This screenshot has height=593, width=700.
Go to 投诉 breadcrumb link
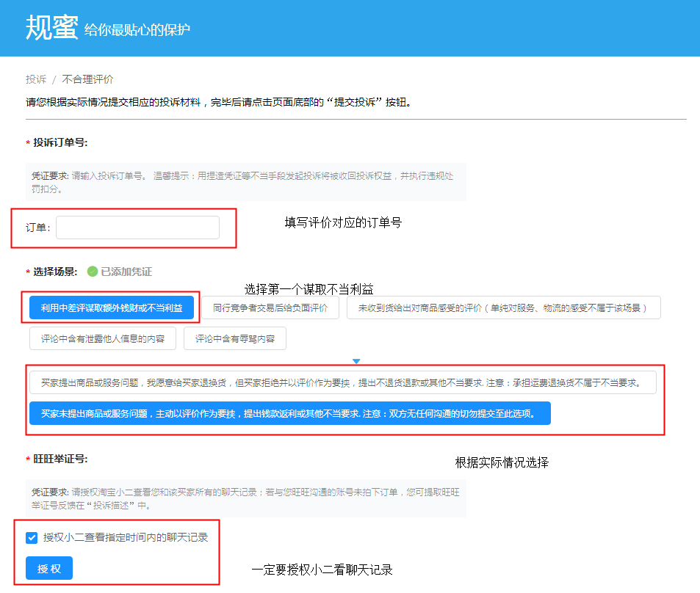point(35,79)
